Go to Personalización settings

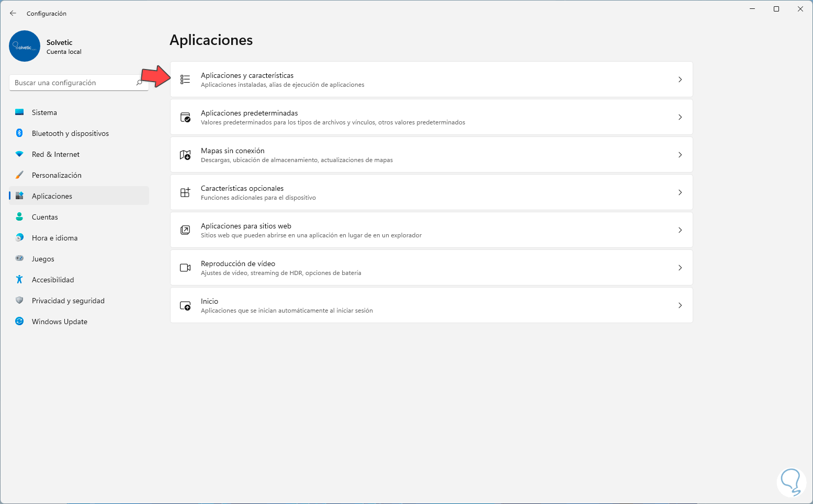coord(57,175)
